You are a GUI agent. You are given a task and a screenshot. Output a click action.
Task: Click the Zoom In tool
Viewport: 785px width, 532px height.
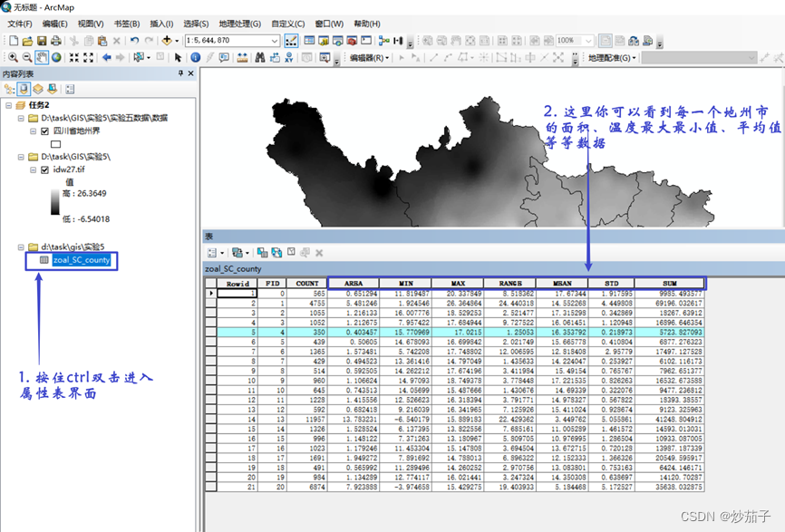12,58
